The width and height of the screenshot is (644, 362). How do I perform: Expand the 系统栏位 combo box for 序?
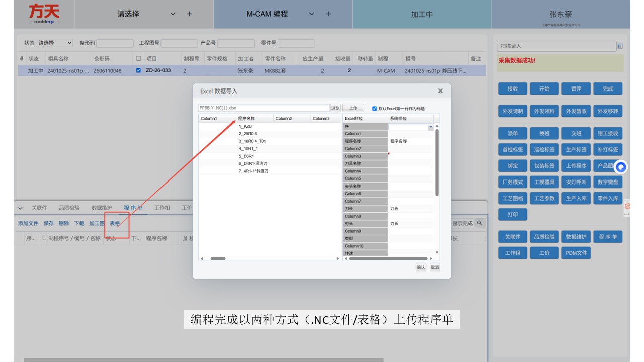coord(431,127)
